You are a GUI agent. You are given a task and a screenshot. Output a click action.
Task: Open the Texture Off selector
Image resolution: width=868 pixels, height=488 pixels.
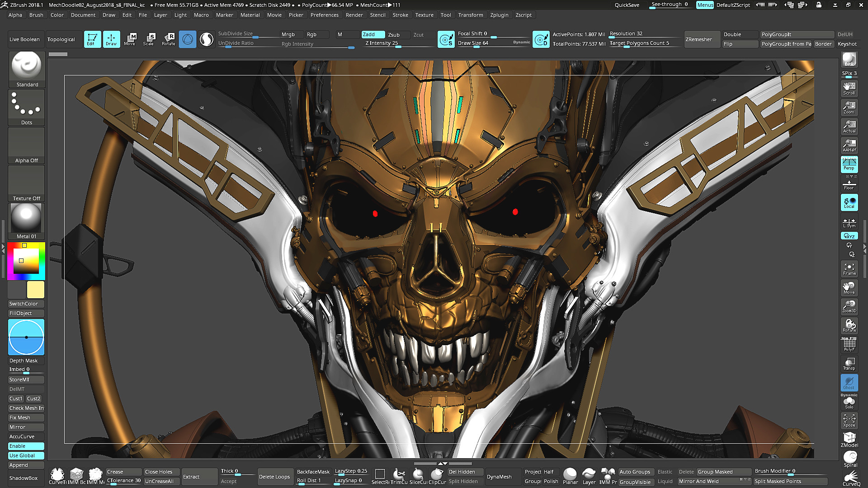[x=27, y=183]
